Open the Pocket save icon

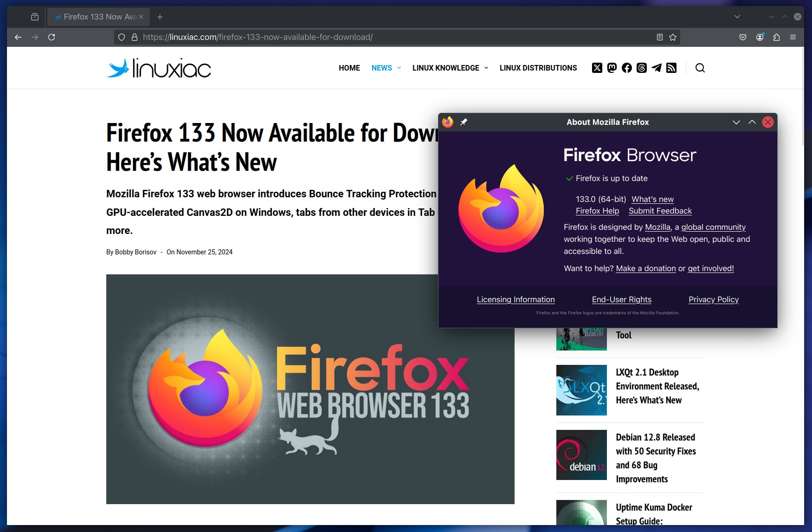pos(743,37)
